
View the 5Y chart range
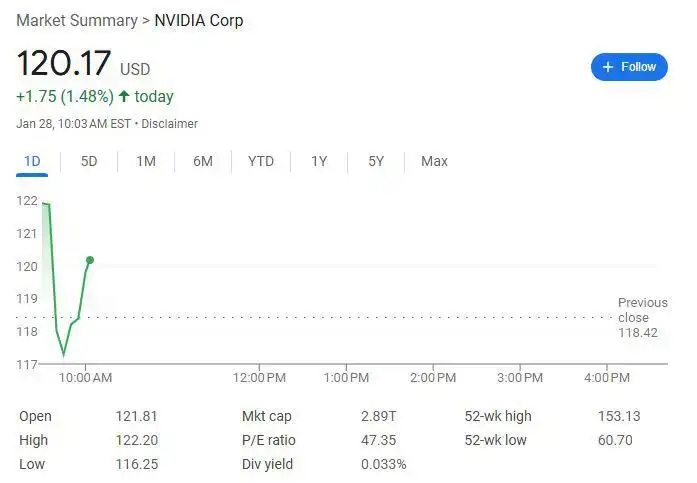click(376, 161)
